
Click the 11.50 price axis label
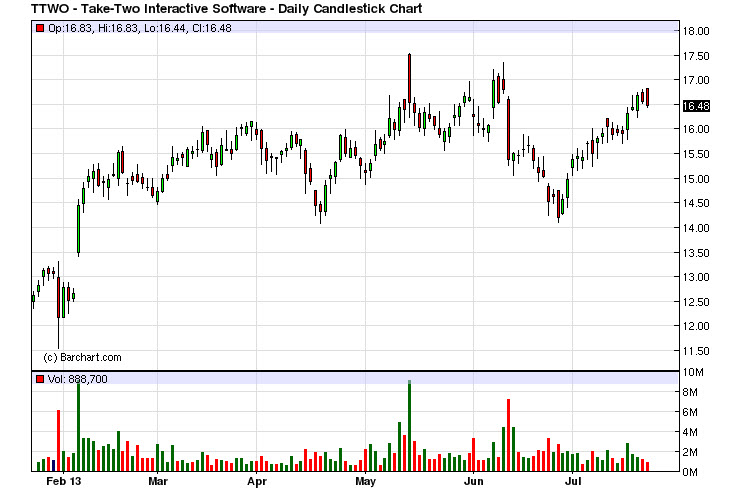[x=696, y=352]
